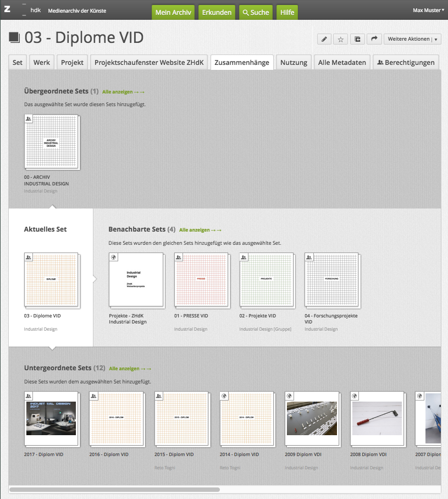
Task: Click the add-to-set icon button
Action: pos(357,39)
